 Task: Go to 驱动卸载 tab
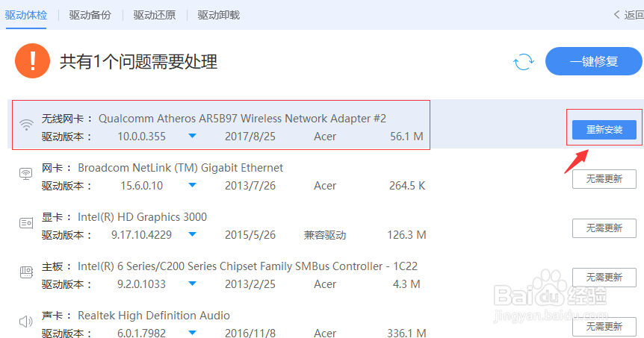(219, 15)
